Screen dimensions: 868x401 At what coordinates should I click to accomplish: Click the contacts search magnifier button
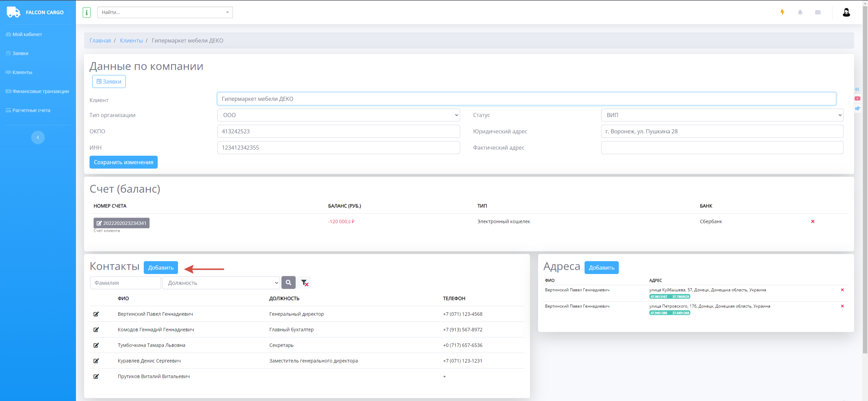(x=289, y=283)
